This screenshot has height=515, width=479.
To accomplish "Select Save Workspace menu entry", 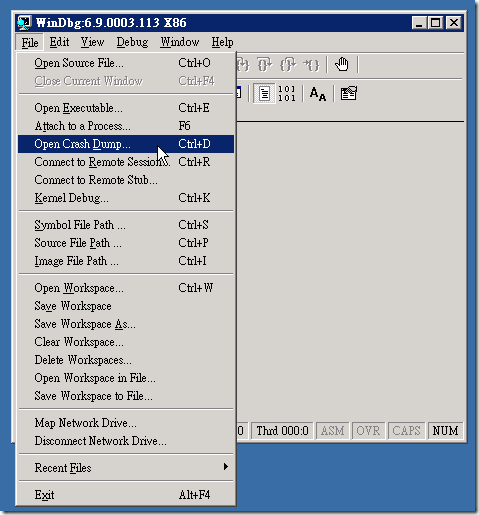I will coord(126,306).
